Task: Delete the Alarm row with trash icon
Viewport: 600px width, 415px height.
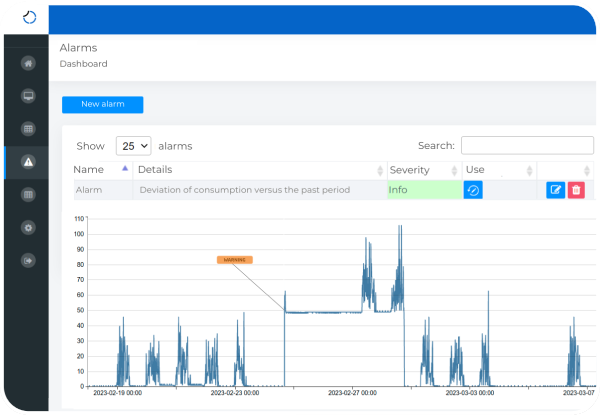Action: (576, 190)
